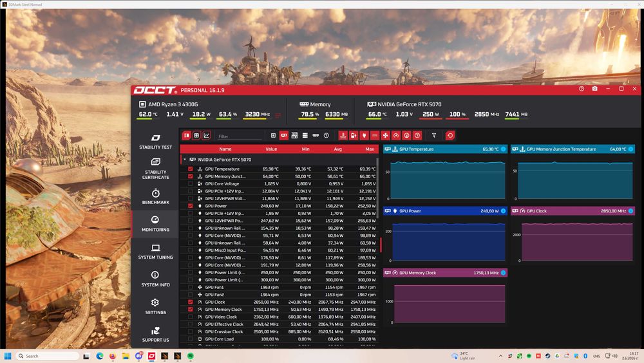Uncheck the GPU Clock row checkbox
This screenshot has height=363, width=644.
click(x=190, y=302)
